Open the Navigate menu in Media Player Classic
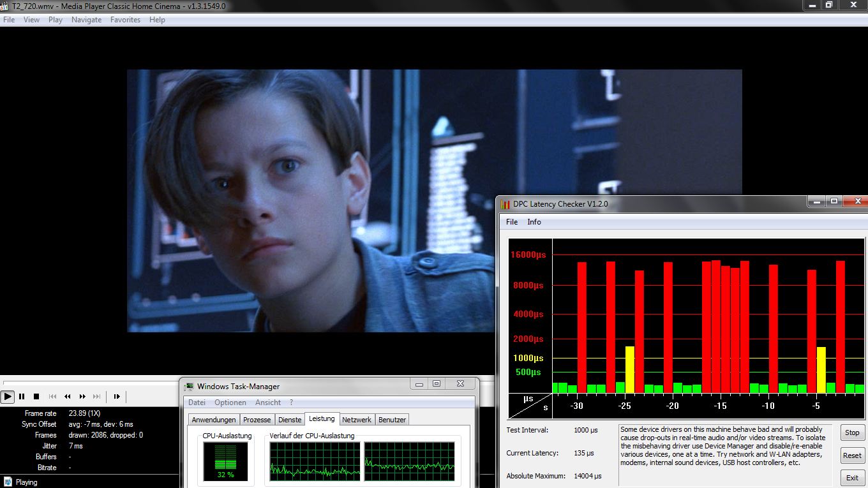Image resolution: width=868 pixels, height=488 pixels. 86,20
